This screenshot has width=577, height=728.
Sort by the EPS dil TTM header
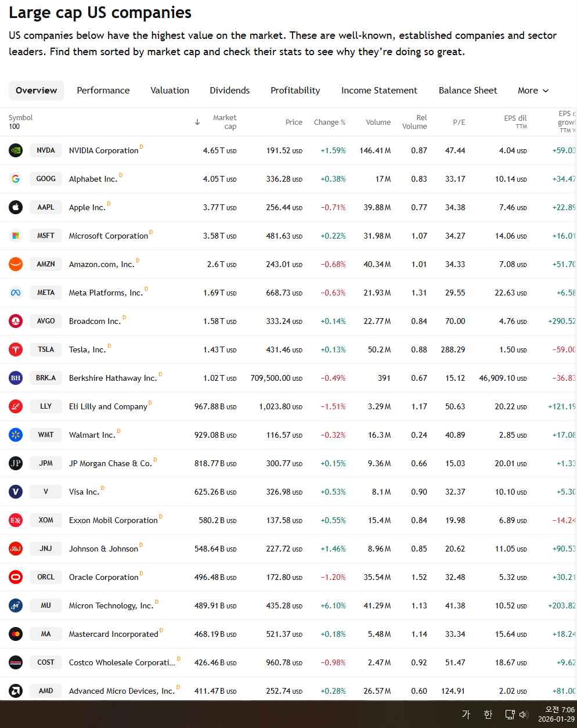515,122
